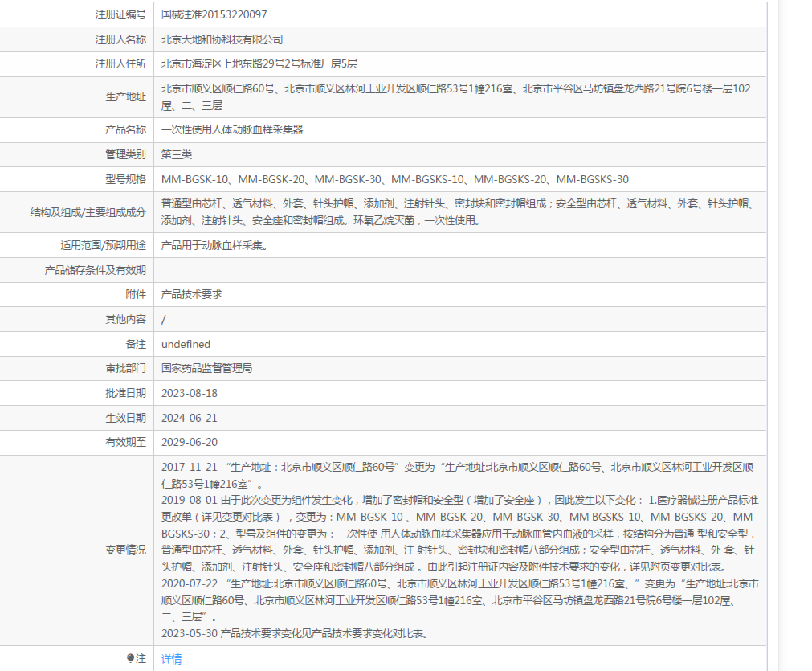Viewport: 812px width, 671px height.
Task: Select registrant name 北京天地和协科技有限公司
Action: click(x=222, y=39)
